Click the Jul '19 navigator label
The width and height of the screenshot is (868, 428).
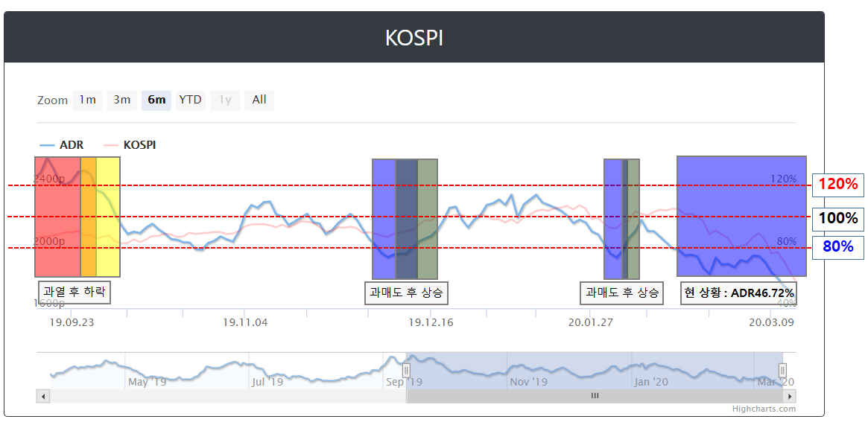(x=268, y=382)
